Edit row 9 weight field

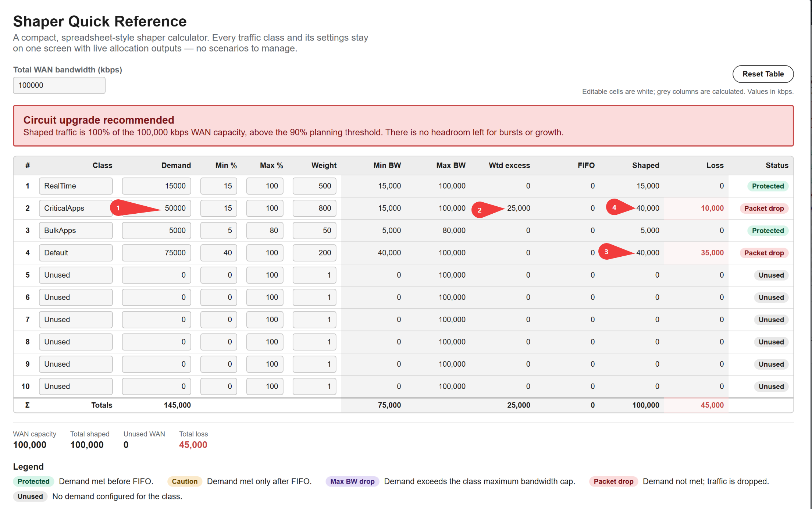pyautogui.click(x=314, y=364)
